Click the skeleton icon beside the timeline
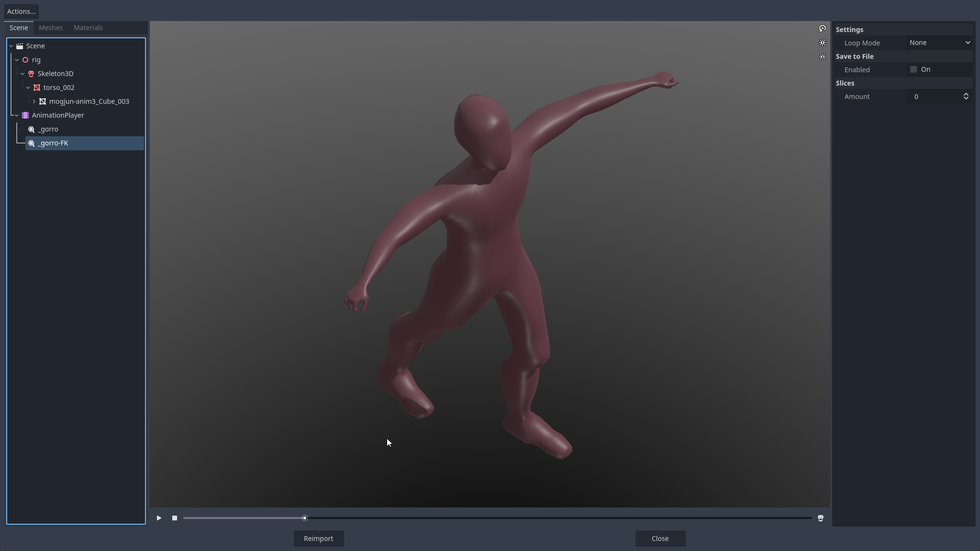Image resolution: width=980 pixels, height=551 pixels. pyautogui.click(x=821, y=518)
